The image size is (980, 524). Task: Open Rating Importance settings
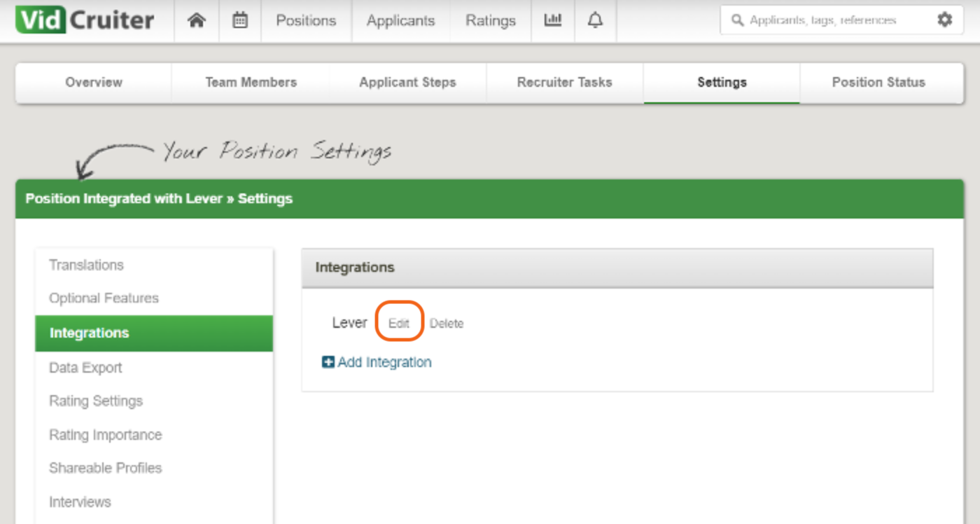point(105,434)
